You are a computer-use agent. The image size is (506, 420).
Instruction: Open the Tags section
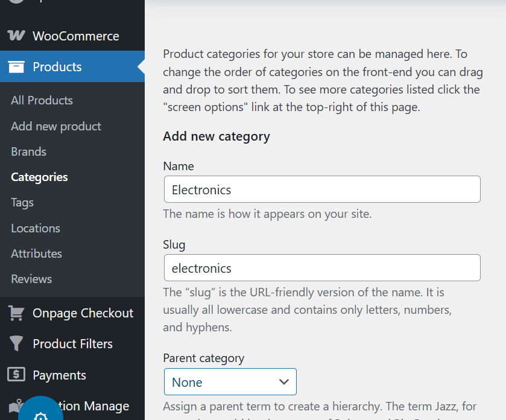click(21, 202)
